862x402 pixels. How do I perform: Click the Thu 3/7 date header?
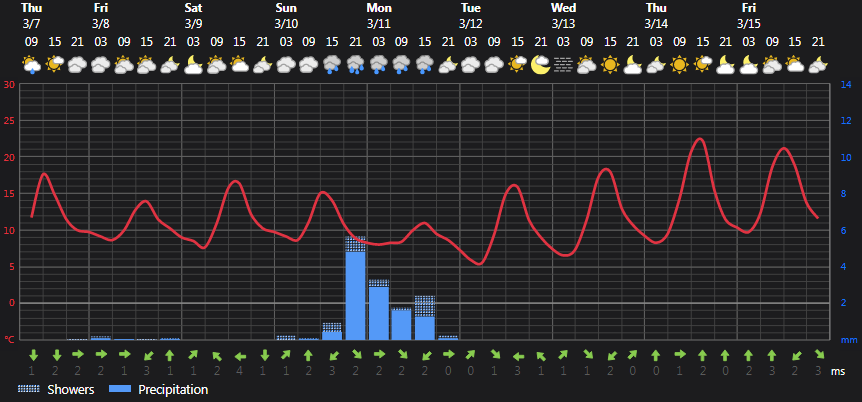click(32, 16)
